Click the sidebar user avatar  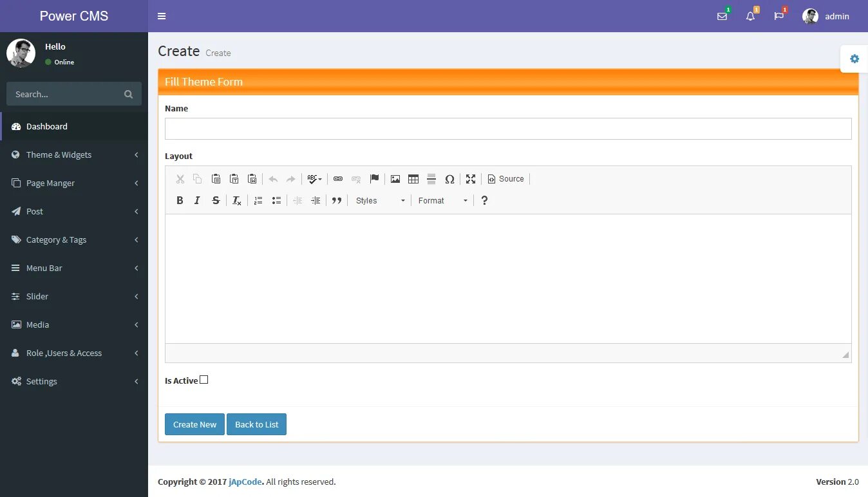click(x=21, y=53)
